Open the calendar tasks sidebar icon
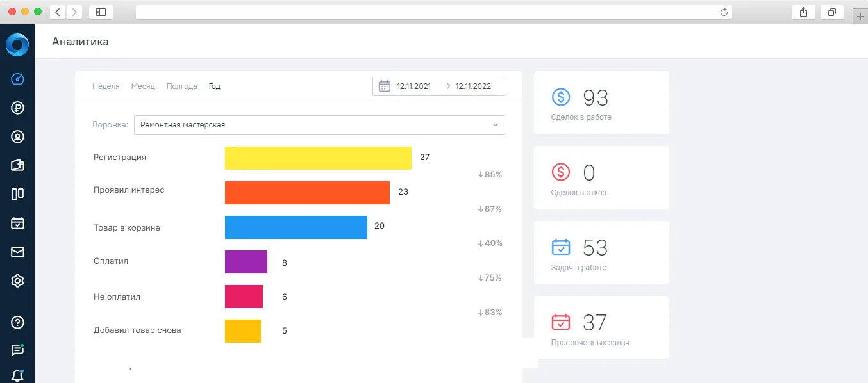 (x=17, y=223)
